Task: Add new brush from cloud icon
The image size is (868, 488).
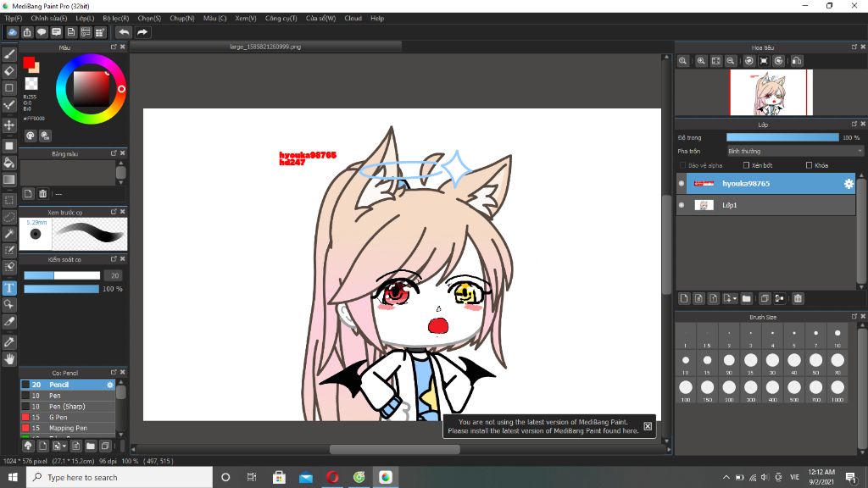Action: [x=28, y=446]
